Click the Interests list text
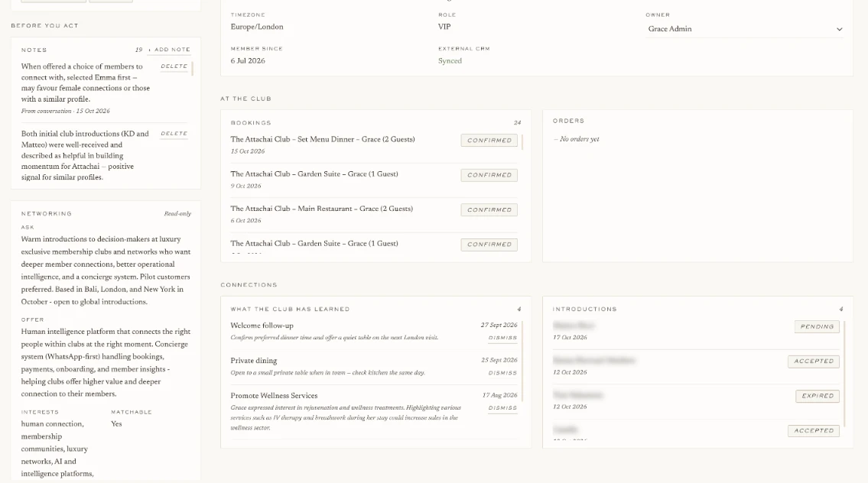Image resolution: width=868 pixels, height=483 pixels. coord(57,449)
